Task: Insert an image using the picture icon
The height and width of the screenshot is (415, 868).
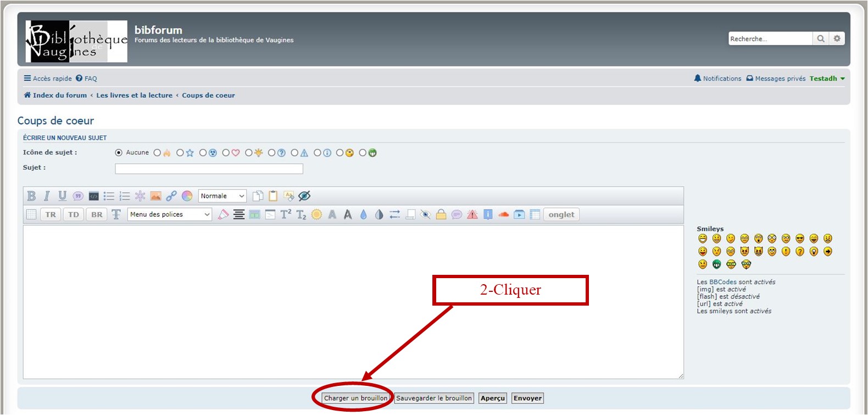Action: (156, 196)
